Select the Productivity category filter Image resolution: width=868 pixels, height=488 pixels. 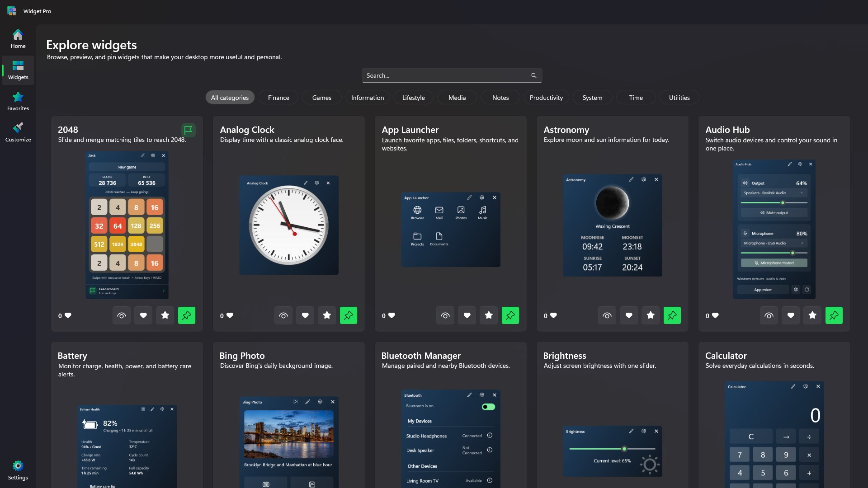(546, 98)
